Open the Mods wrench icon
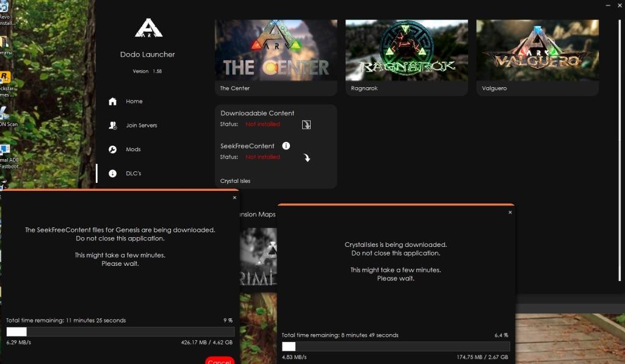 [x=113, y=149]
